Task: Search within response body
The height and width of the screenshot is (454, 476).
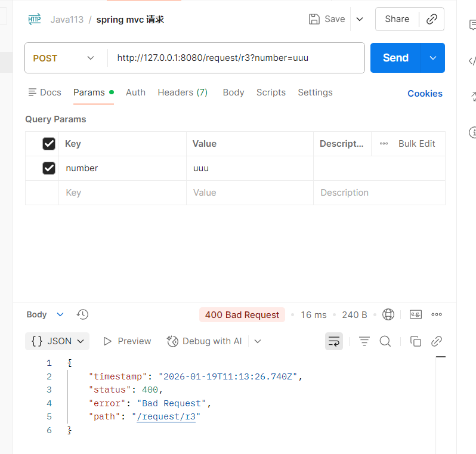Action: tap(385, 341)
